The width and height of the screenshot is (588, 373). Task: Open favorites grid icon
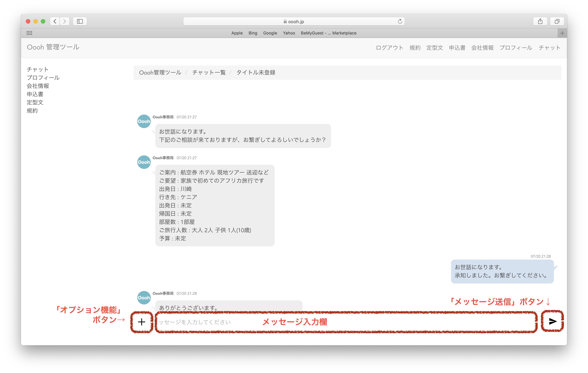[x=29, y=33]
